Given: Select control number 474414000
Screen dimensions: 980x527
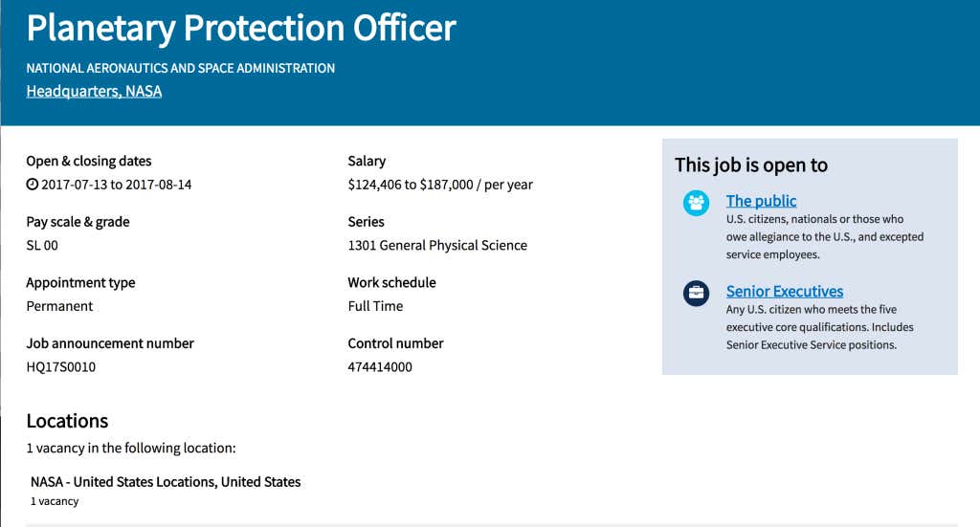Looking at the screenshot, I should [x=380, y=367].
